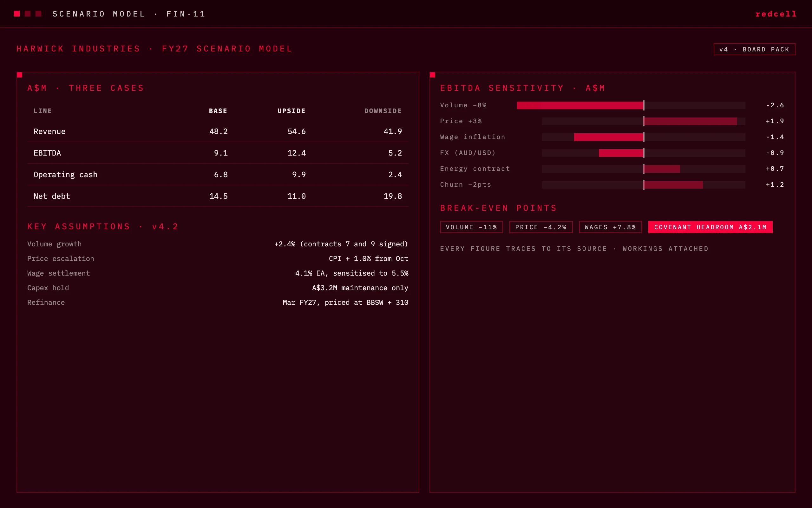Click the −2.6 Volume sensitivity value
This screenshot has width=812, height=508.
pyautogui.click(x=775, y=105)
